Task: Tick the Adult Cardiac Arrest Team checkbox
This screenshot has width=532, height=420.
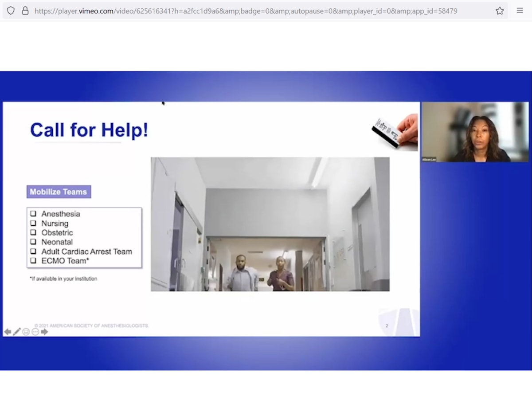Action: pyautogui.click(x=33, y=251)
